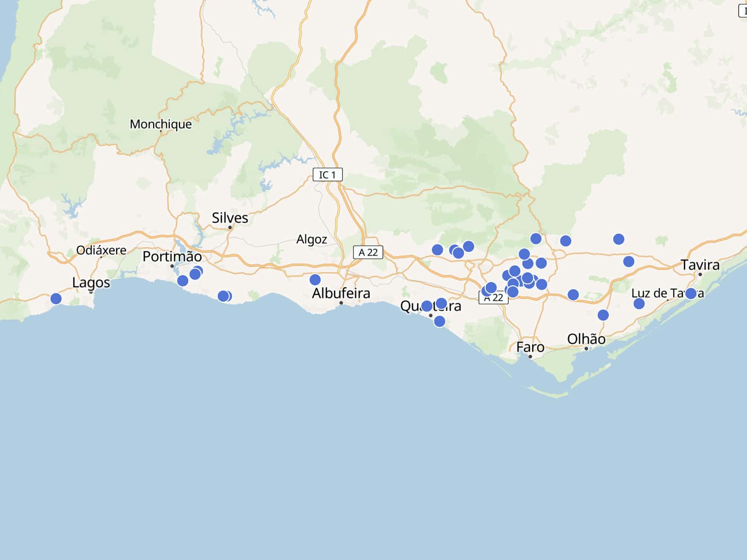
Task: Click the marker left of the Luz de Tavira text
Action: click(x=639, y=304)
